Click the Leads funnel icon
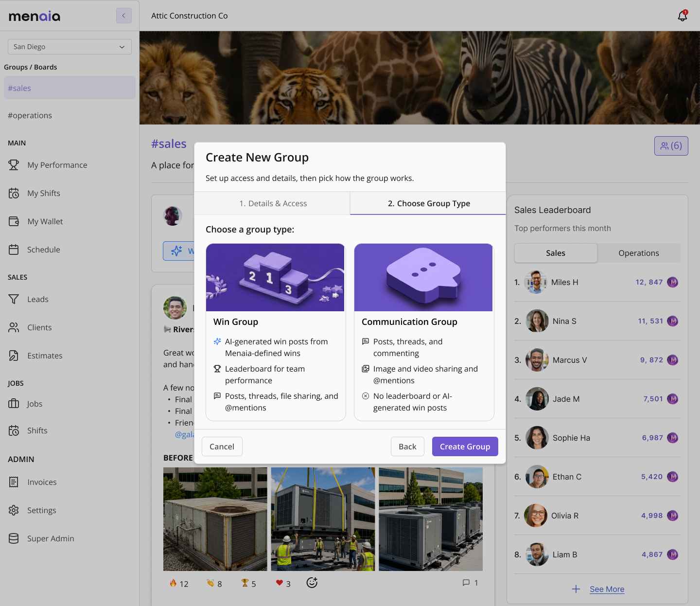 14,299
